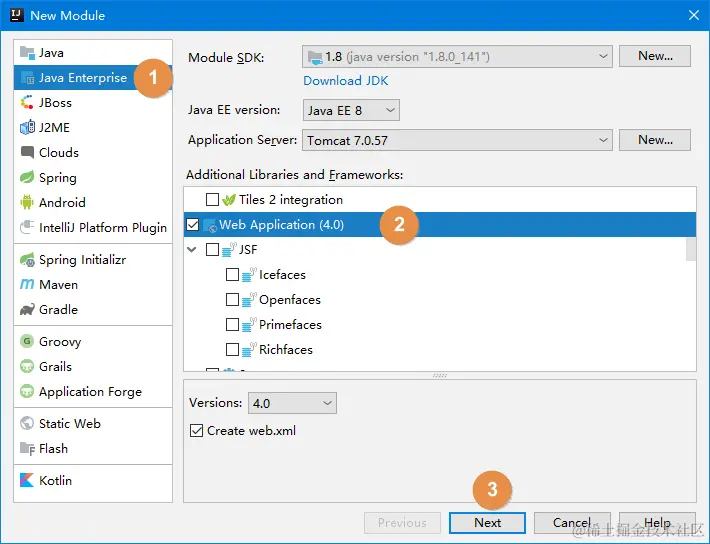This screenshot has height=544, width=710.
Task: Open the Java EE version dropdown
Action: point(351,110)
